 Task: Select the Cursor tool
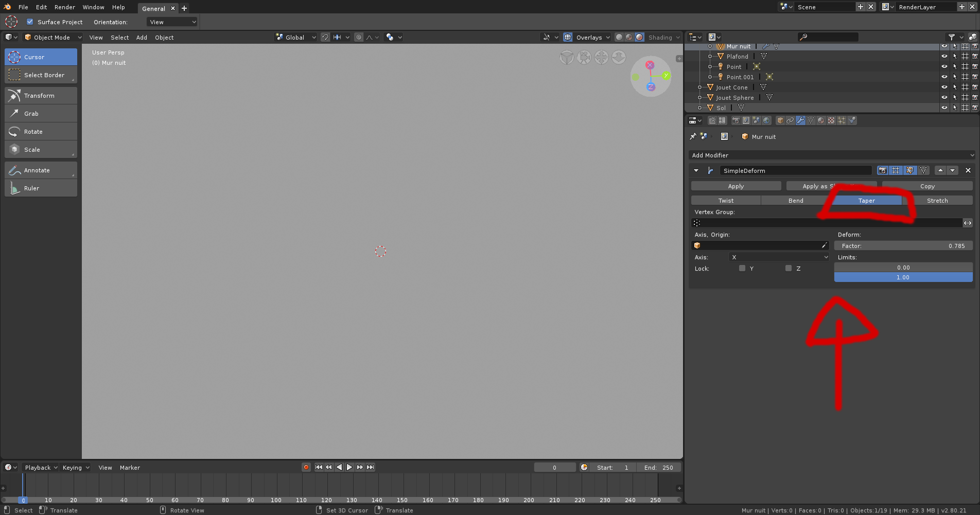41,57
